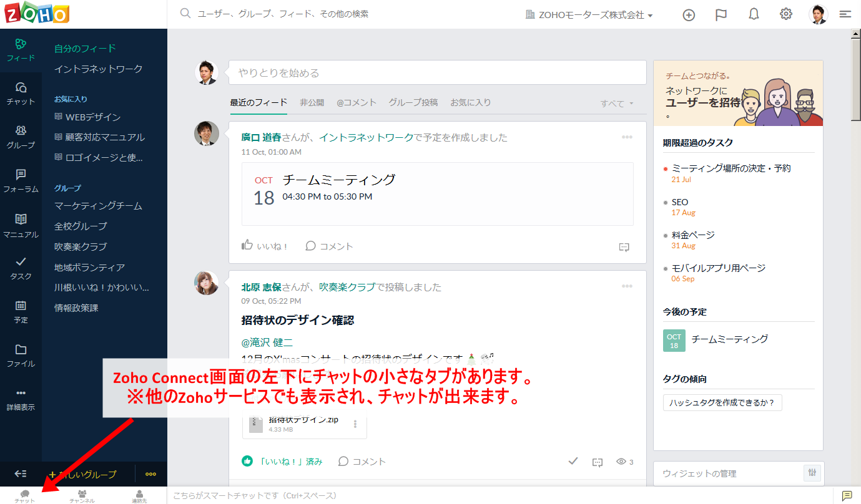Click 新しいグループ button
This screenshot has height=504, width=861.
[82, 474]
